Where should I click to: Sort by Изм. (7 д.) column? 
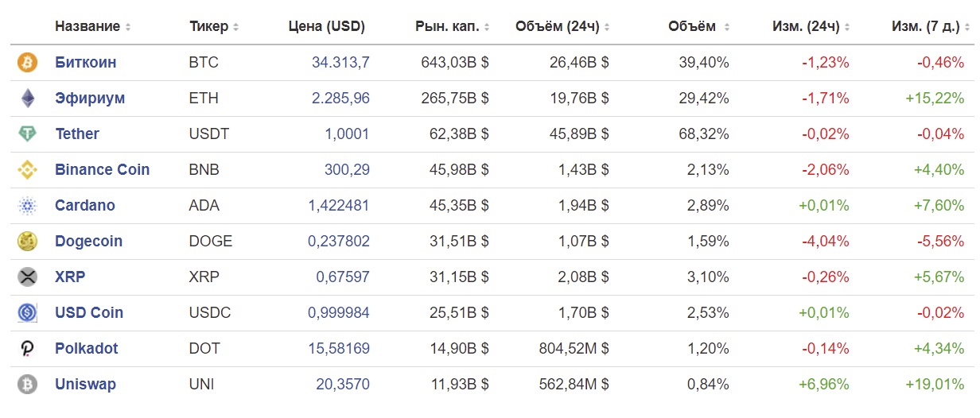point(927,26)
